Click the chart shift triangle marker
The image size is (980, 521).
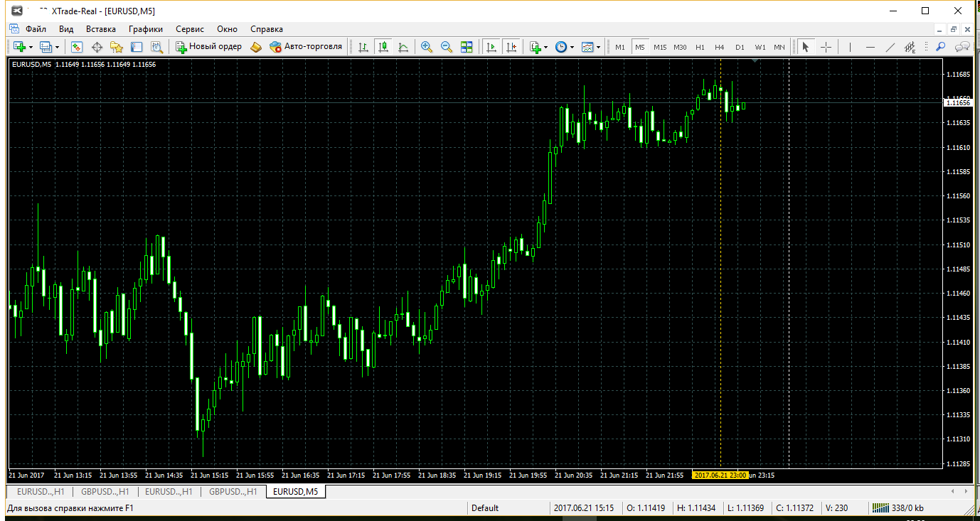point(754,62)
